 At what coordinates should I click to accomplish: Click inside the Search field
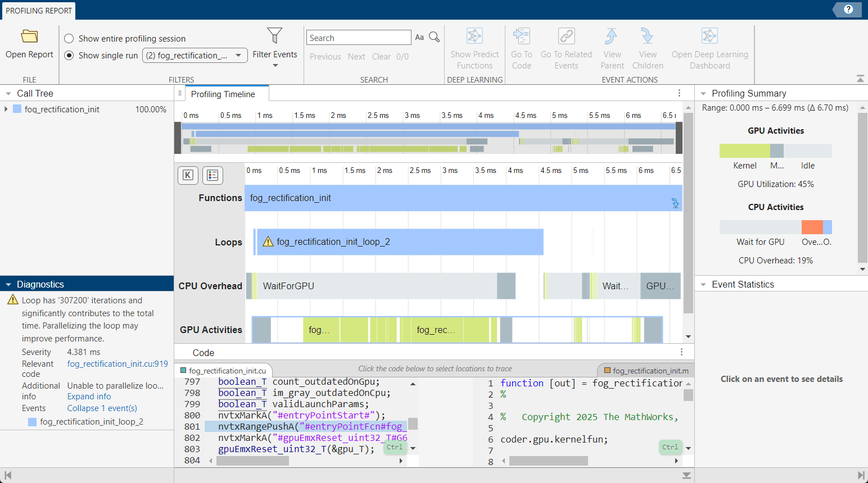tap(359, 38)
